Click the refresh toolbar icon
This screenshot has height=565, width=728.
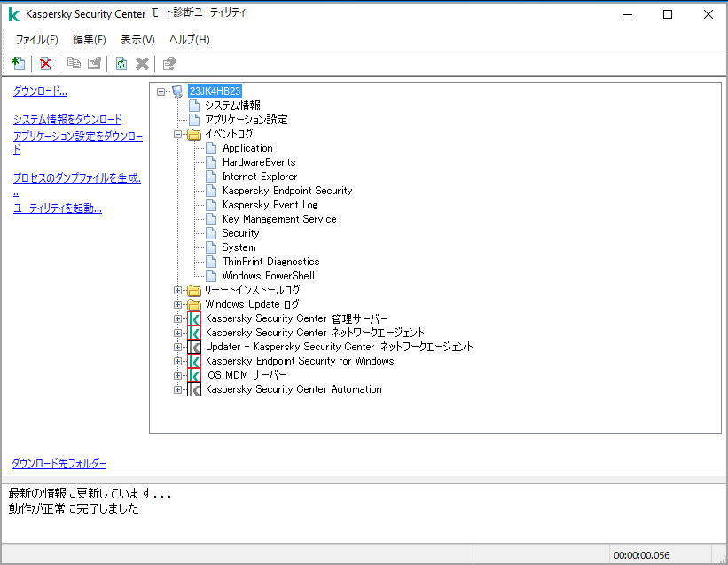coord(121,63)
